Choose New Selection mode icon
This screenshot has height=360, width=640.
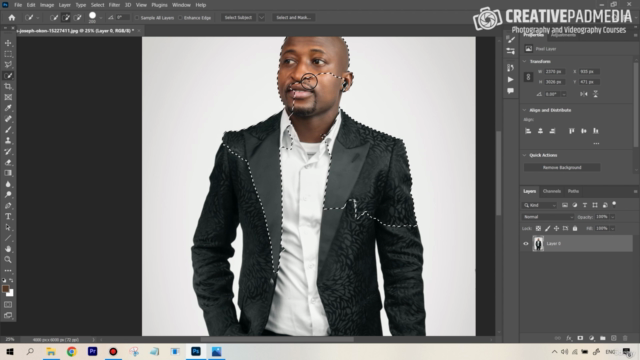click(x=54, y=18)
